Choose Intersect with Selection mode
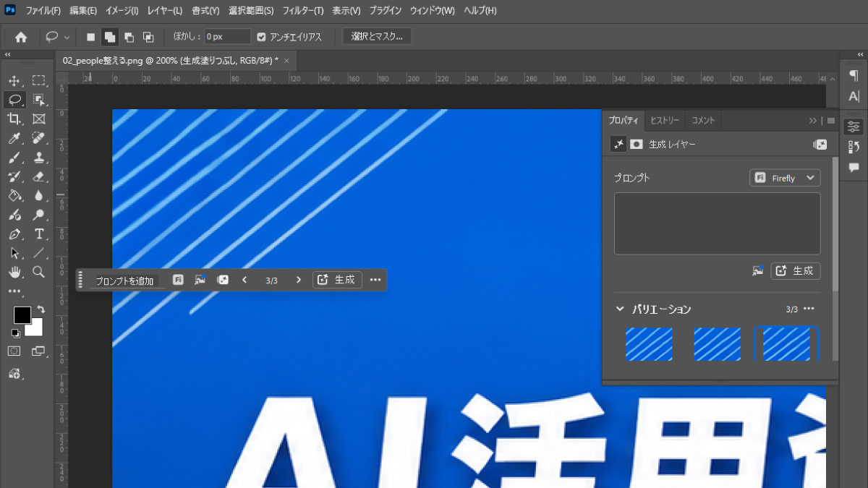 coord(148,37)
